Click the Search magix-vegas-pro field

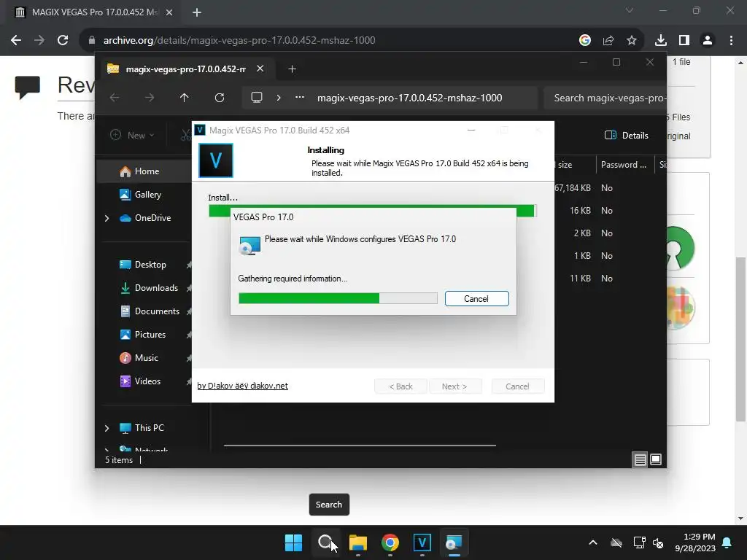[605, 98]
